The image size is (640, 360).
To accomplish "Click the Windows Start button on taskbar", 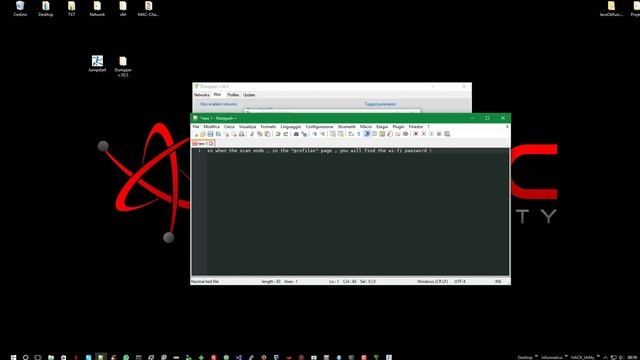I will tap(13, 357).
